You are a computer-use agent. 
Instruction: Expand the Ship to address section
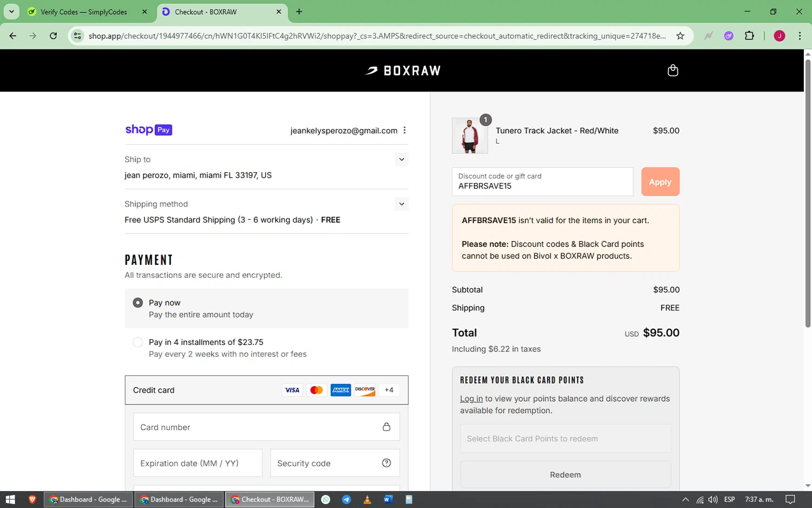401,159
